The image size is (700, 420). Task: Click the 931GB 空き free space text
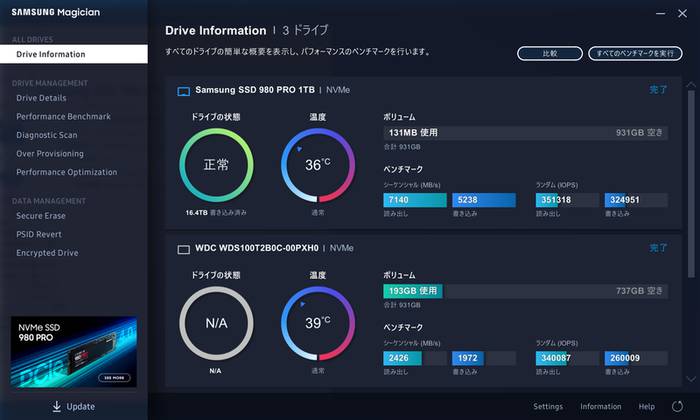point(639,133)
